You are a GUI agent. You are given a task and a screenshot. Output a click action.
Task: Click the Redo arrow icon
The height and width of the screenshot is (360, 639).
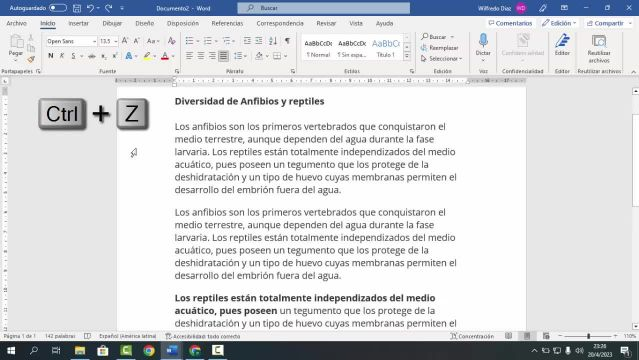[108, 8]
